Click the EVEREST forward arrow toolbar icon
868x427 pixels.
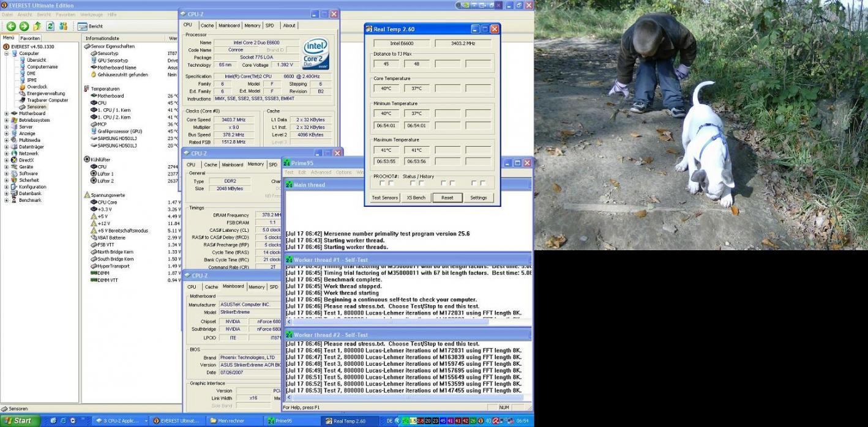point(24,26)
